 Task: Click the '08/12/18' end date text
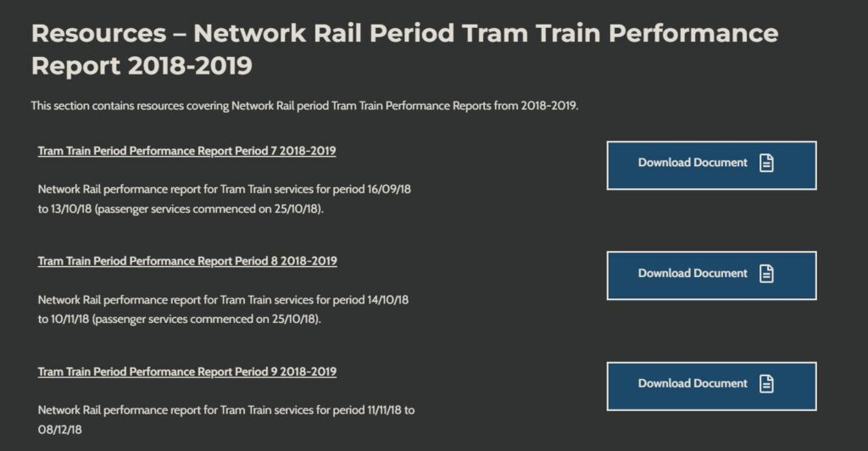(62, 430)
